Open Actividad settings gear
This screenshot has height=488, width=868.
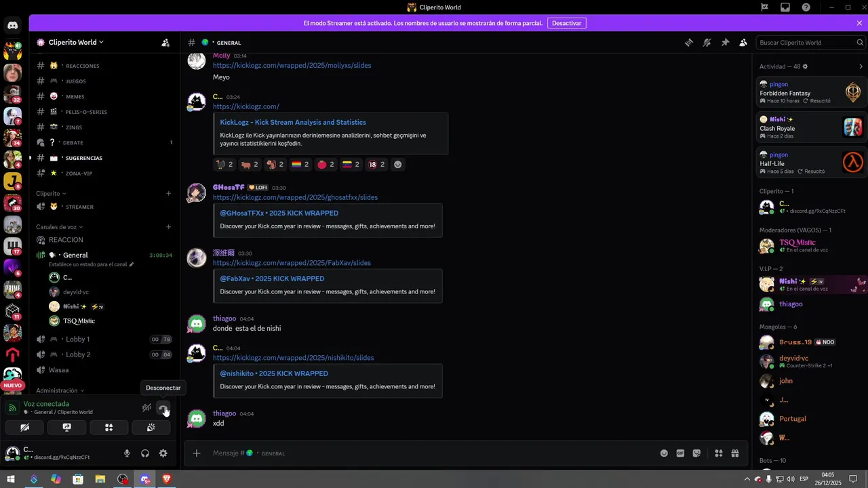pos(805,66)
